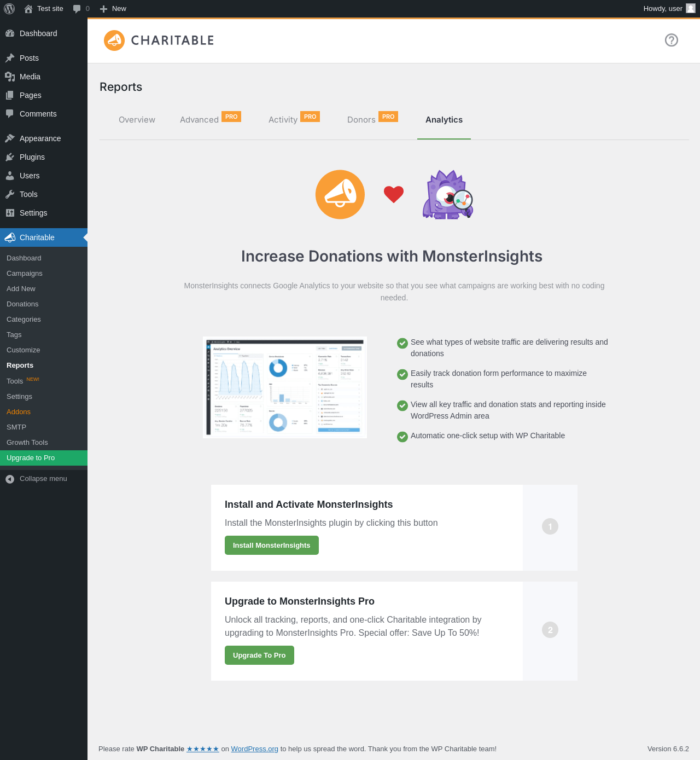Click the Collapse menu arrow icon

(10, 479)
